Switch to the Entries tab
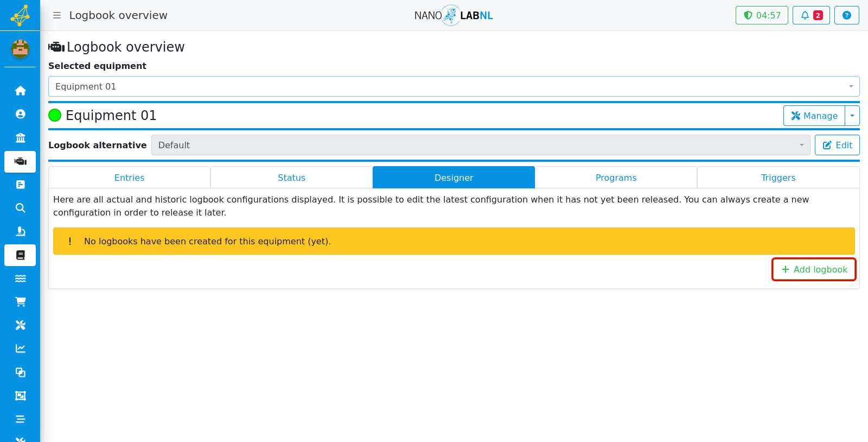868x442 pixels. tap(129, 178)
